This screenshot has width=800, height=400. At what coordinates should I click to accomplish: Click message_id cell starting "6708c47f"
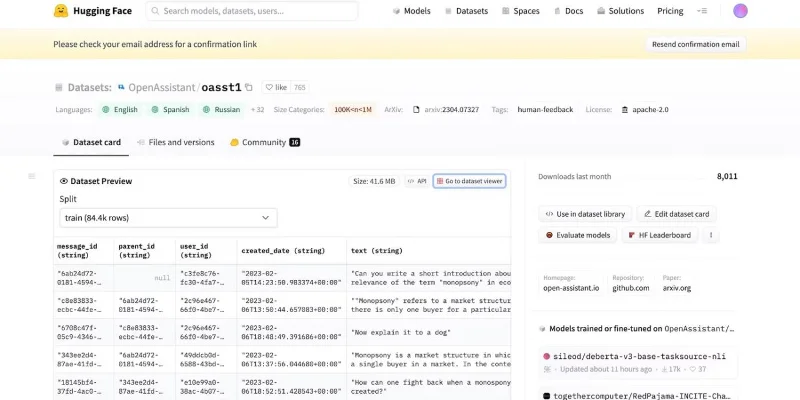(83, 333)
